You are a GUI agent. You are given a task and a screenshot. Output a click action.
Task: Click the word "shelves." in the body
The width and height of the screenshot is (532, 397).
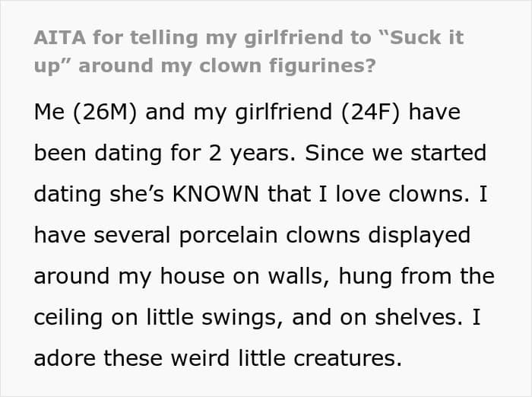point(419,317)
